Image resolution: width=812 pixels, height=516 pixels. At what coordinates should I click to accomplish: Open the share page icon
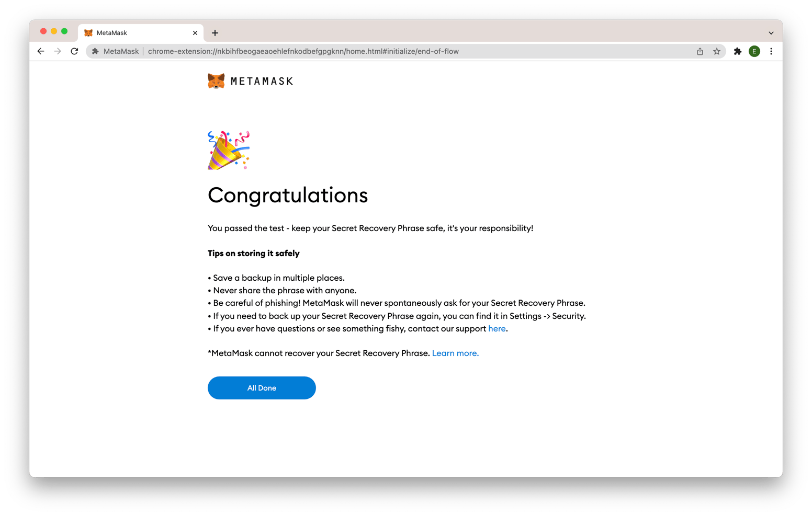tap(700, 51)
